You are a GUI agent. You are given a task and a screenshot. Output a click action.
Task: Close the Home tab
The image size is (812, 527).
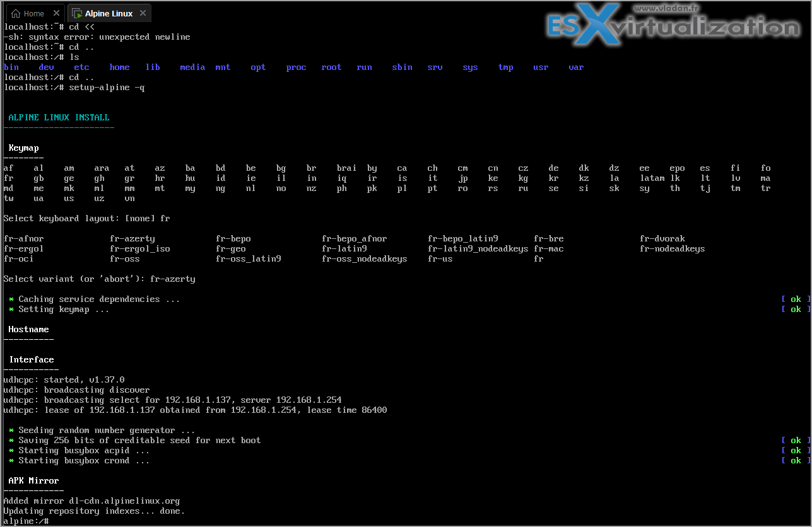[x=56, y=13]
